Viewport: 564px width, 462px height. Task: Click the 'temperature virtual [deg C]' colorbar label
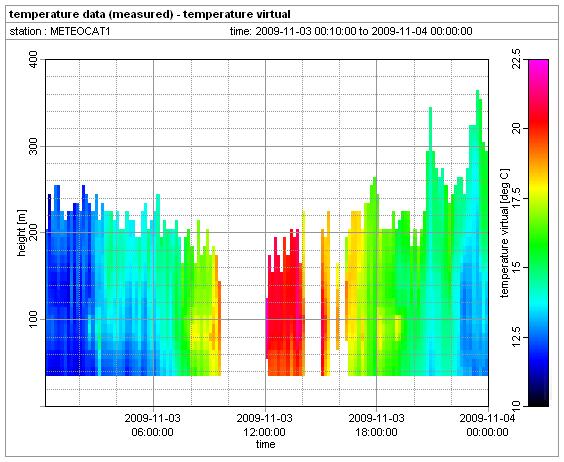point(505,233)
